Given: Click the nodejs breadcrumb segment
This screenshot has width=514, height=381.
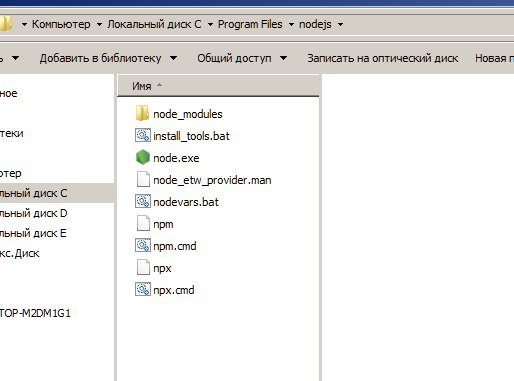Looking at the screenshot, I should click(x=315, y=24).
